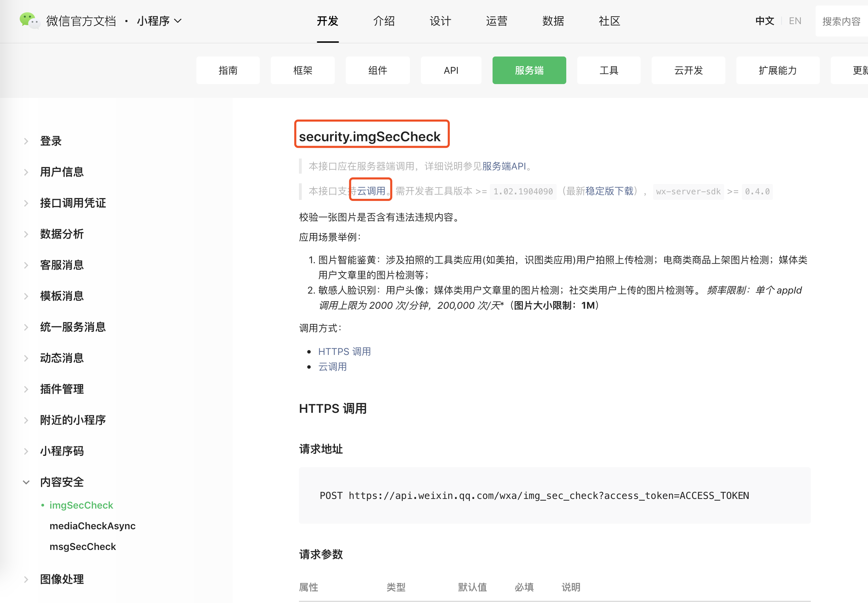This screenshot has width=868, height=603.
Task: Expand the 图像处理 section chevron
Action: click(x=26, y=580)
